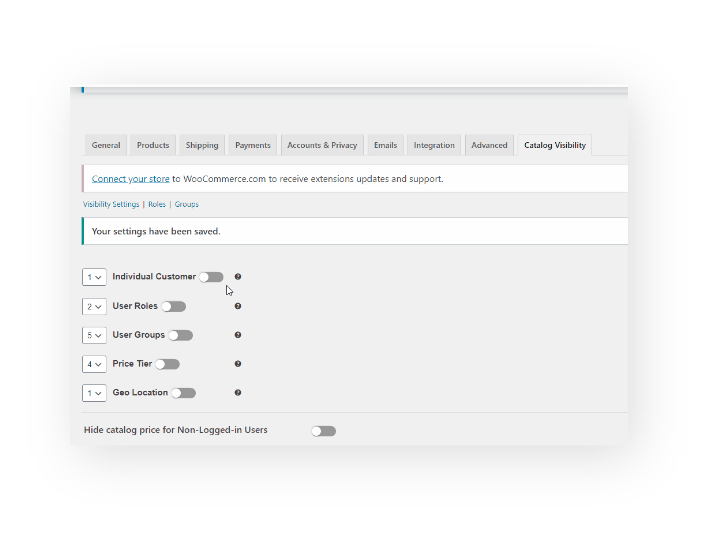
Task: Open the Visibility Settings sub-link
Action: [111, 204]
